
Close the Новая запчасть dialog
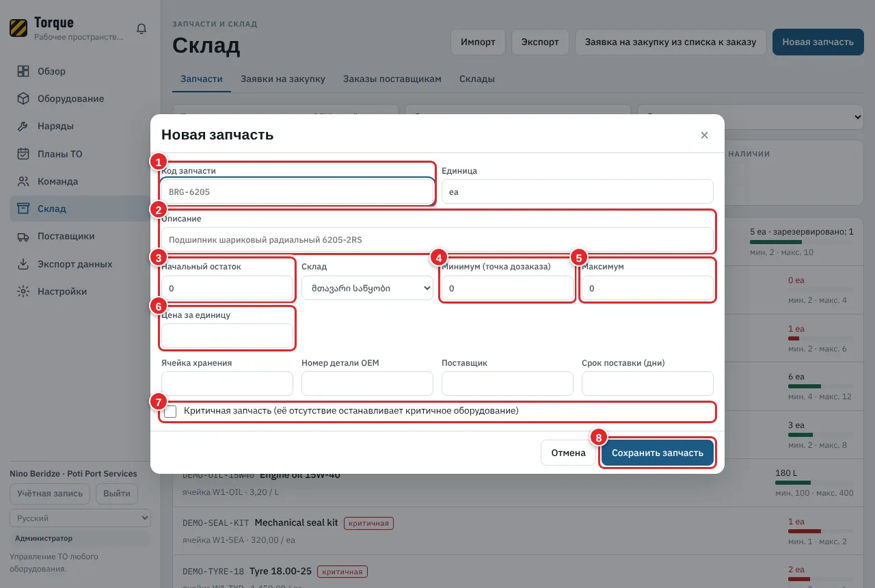click(704, 135)
